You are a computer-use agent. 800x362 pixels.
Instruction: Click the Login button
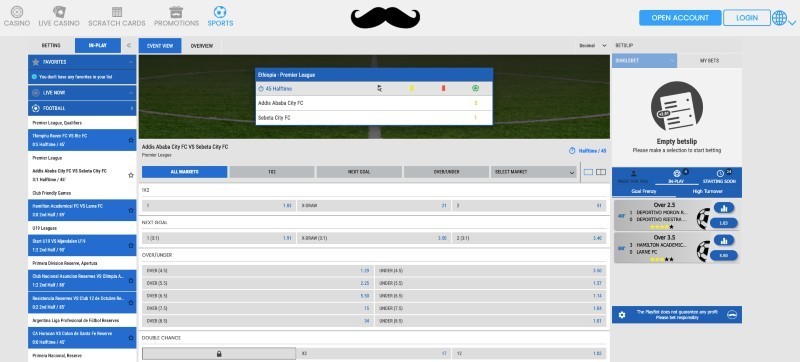[x=747, y=17]
